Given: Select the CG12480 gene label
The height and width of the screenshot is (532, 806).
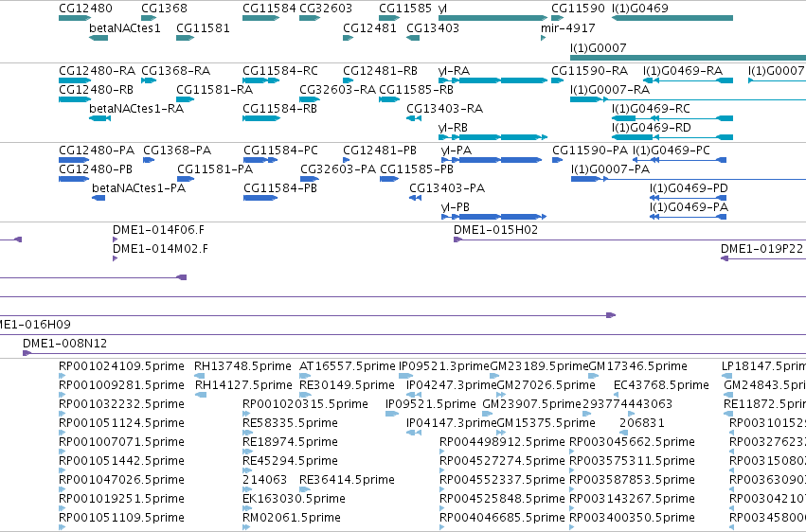Looking at the screenshot, I should click(85, 9).
